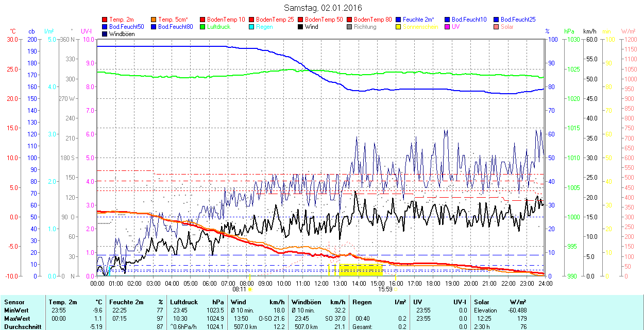644x330 pixels.
Task: Click the sunset time 15:59 marker
Action: point(385,289)
